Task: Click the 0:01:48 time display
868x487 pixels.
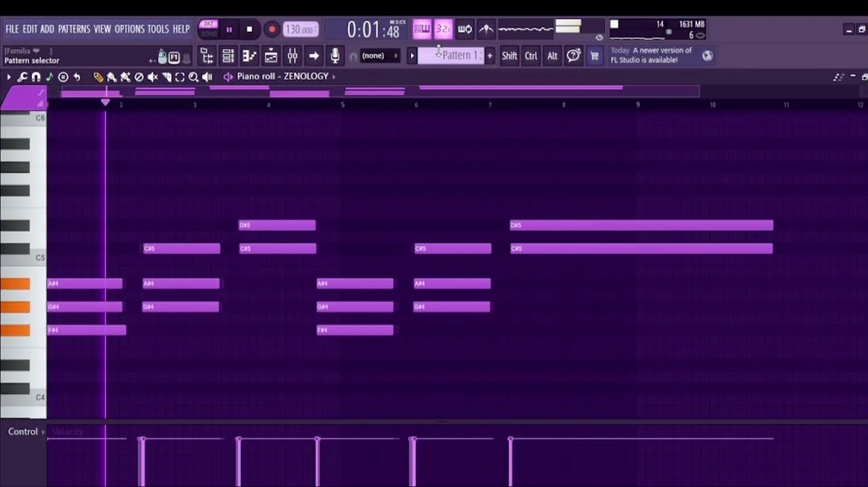Action: coord(373,30)
